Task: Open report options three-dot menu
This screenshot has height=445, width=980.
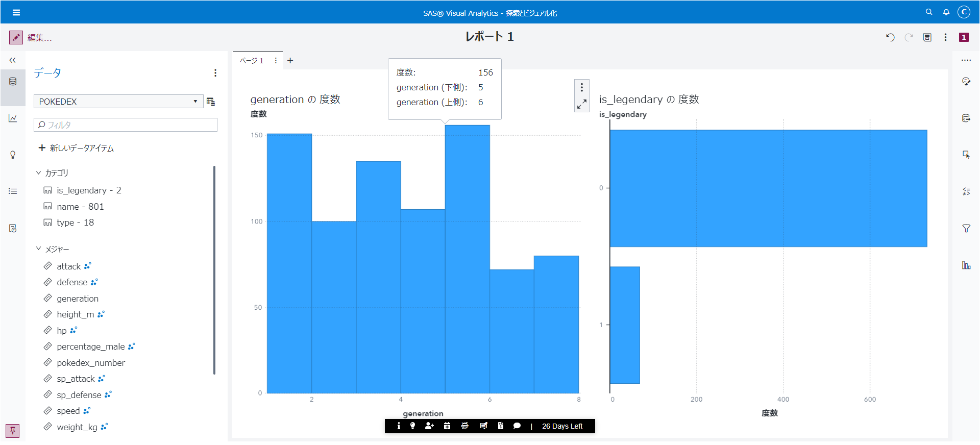Action: point(945,37)
